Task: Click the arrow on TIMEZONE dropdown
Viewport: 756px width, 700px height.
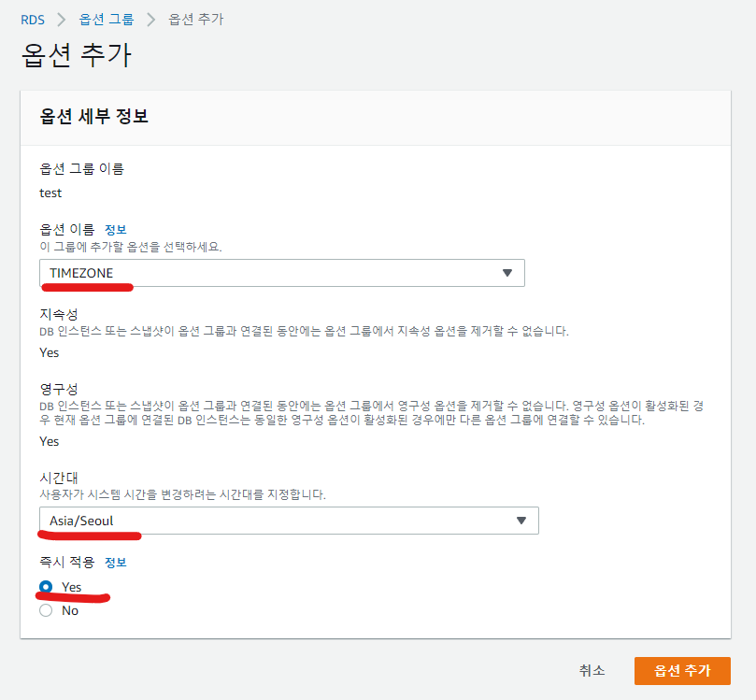Action: pos(506,273)
